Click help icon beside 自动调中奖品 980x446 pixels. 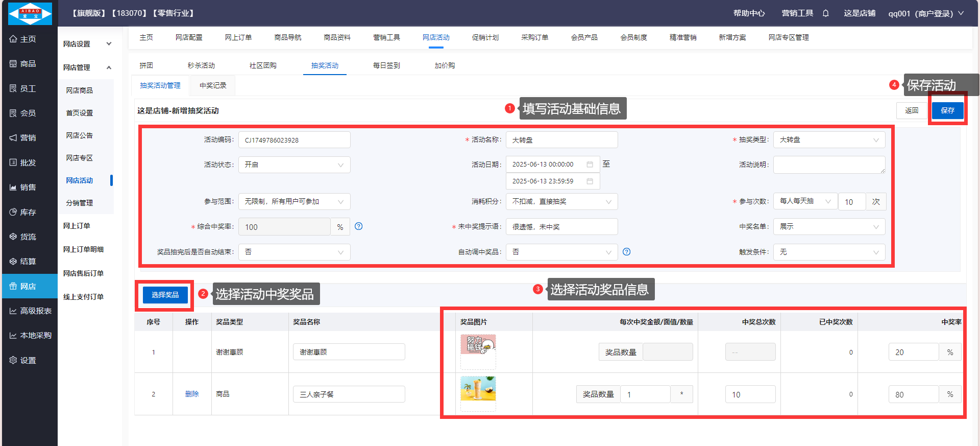[x=627, y=252]
